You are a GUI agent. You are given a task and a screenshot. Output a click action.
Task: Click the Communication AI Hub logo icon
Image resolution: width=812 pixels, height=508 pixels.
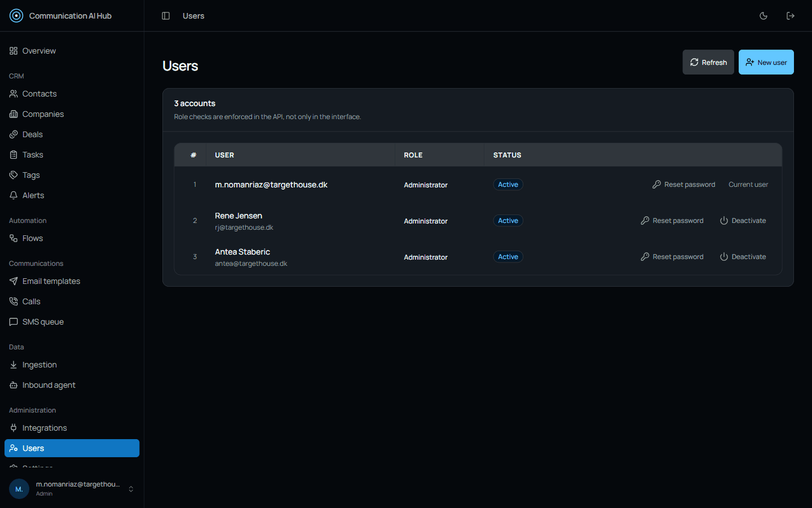(16, 16)
